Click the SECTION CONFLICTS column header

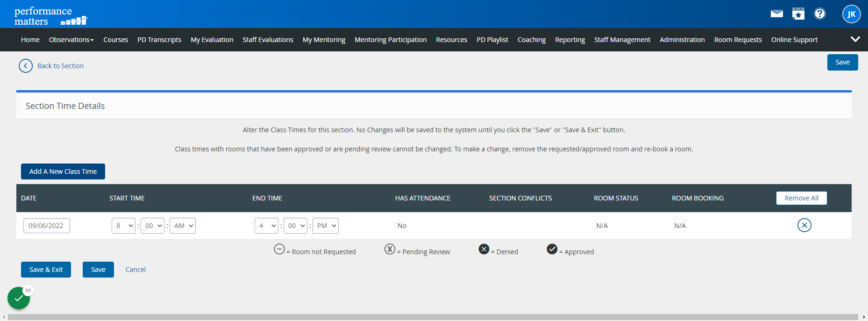[520, 198]
